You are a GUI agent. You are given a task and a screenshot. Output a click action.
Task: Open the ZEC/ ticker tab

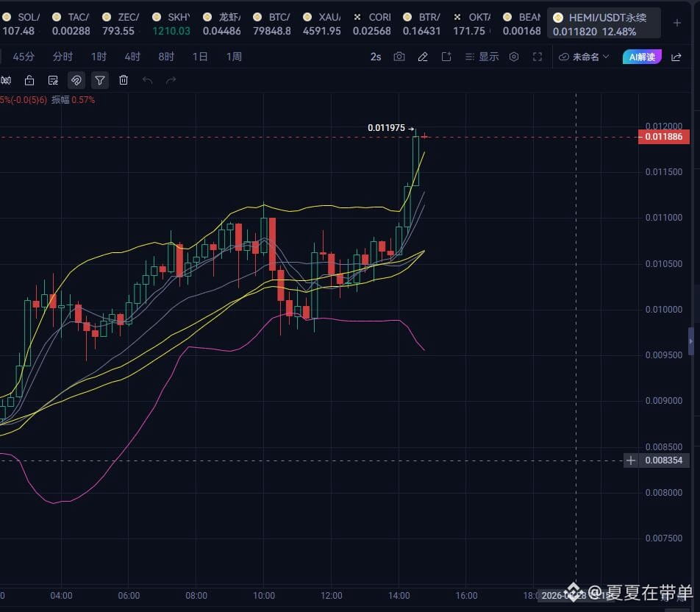coord(121,24)
